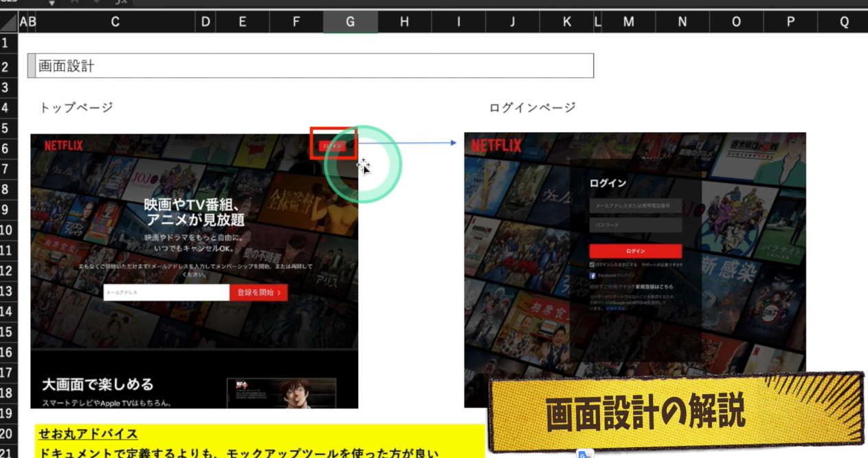Click the Select All corner triangle

tap(9, 23)
